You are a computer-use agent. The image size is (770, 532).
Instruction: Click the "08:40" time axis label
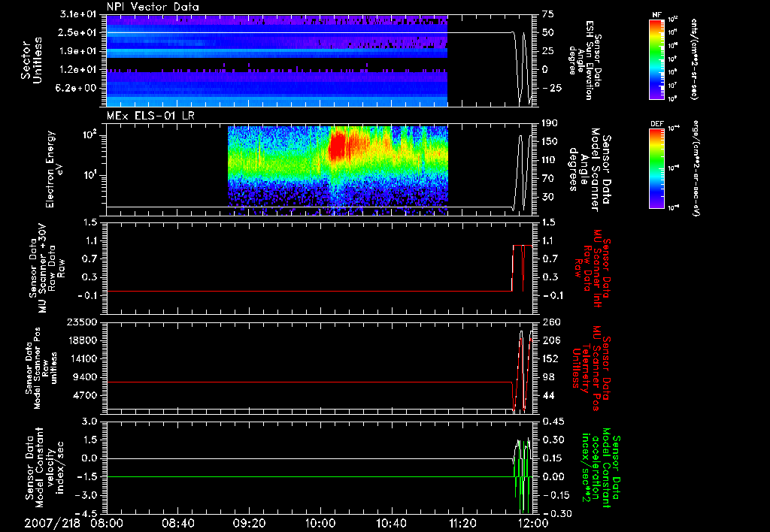click(177, 524)
